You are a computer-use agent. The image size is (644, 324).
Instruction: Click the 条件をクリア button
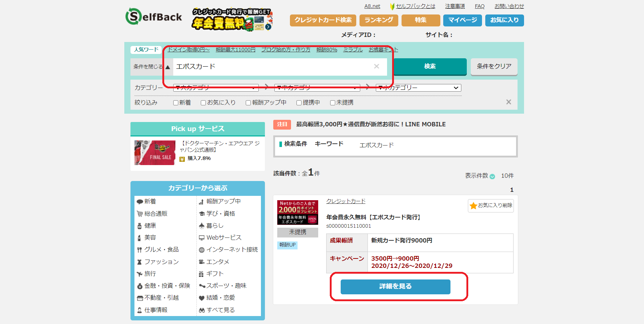pyautogui.click(x=494, y=66)
